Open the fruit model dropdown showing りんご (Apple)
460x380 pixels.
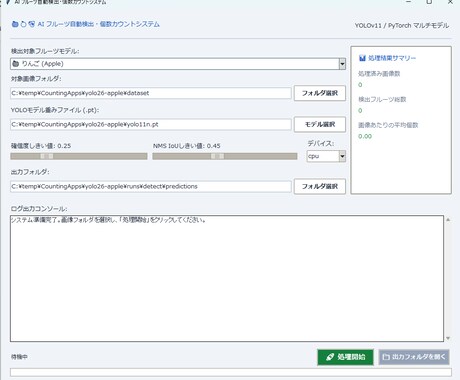click(178, 64)
